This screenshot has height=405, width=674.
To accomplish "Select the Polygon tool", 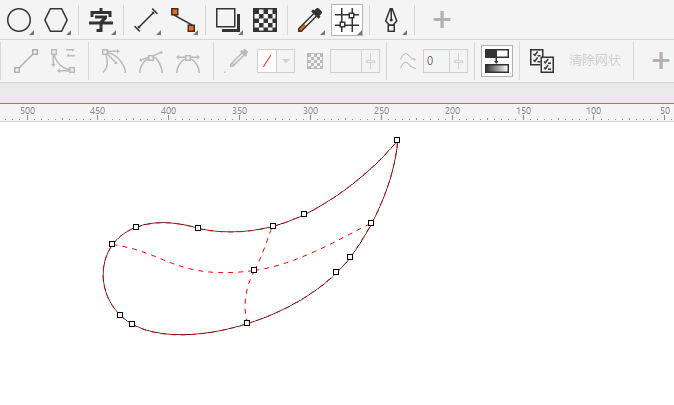I will (x=56, y=19).
